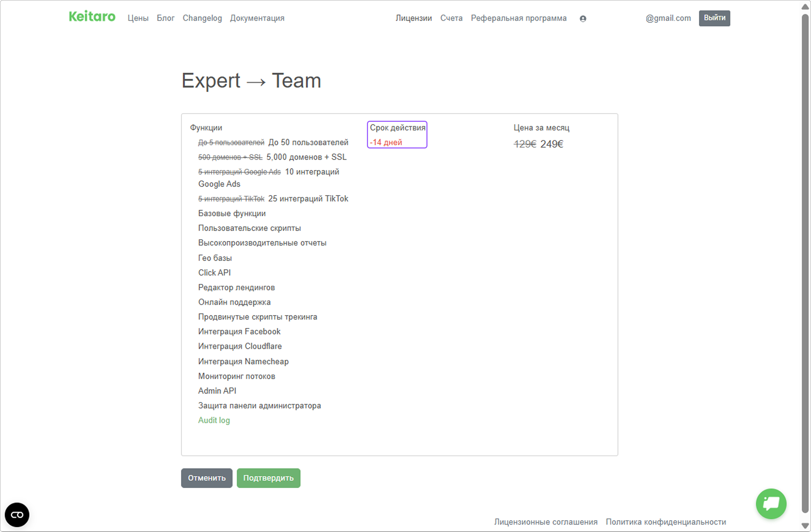Open the Changelog page
The image size is (811, 532).
click(x=202, y=18)
